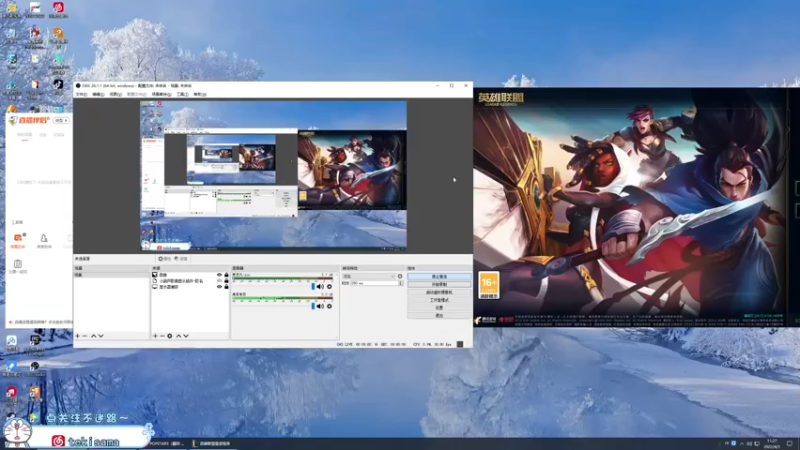Select the text file source row
This screenshot has width=800, height=450.
click(190, 281)
